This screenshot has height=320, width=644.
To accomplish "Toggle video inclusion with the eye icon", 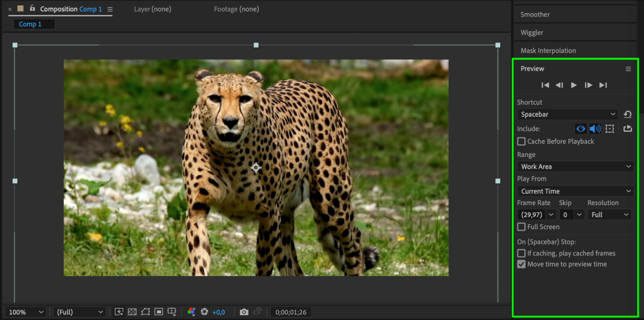I will 581,129.
